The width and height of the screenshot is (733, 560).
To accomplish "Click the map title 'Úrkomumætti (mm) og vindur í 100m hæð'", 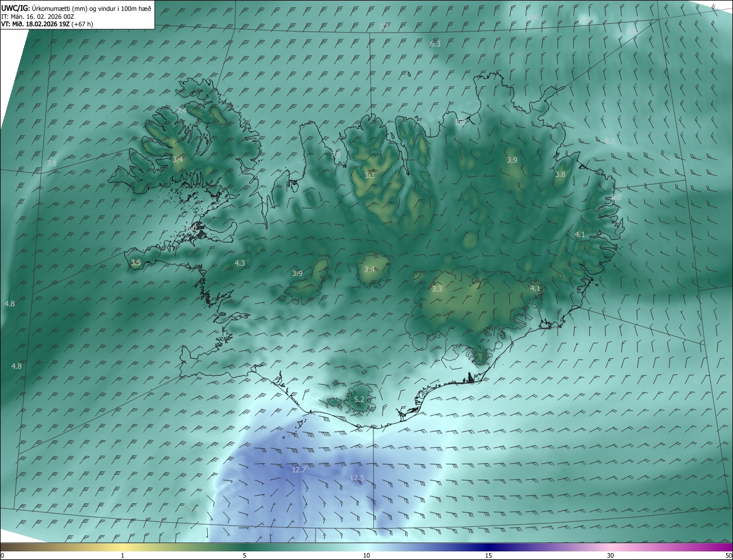I will (x=90, y=8).
